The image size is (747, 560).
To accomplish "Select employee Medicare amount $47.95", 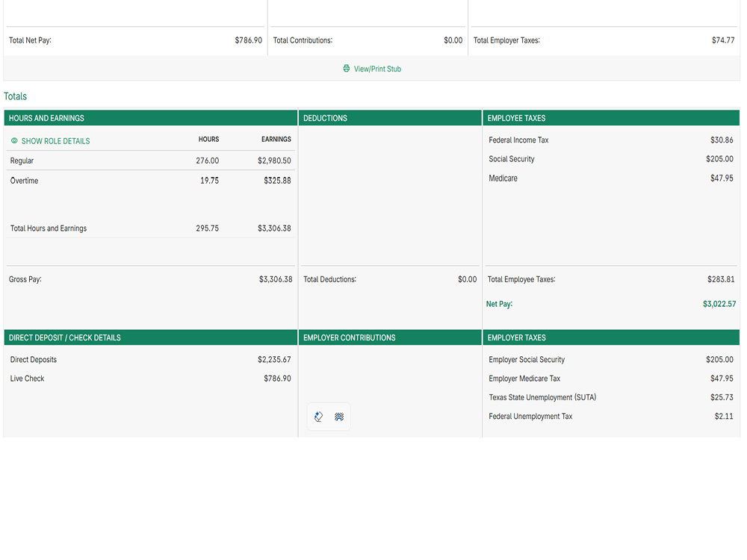I will point(722,178).
